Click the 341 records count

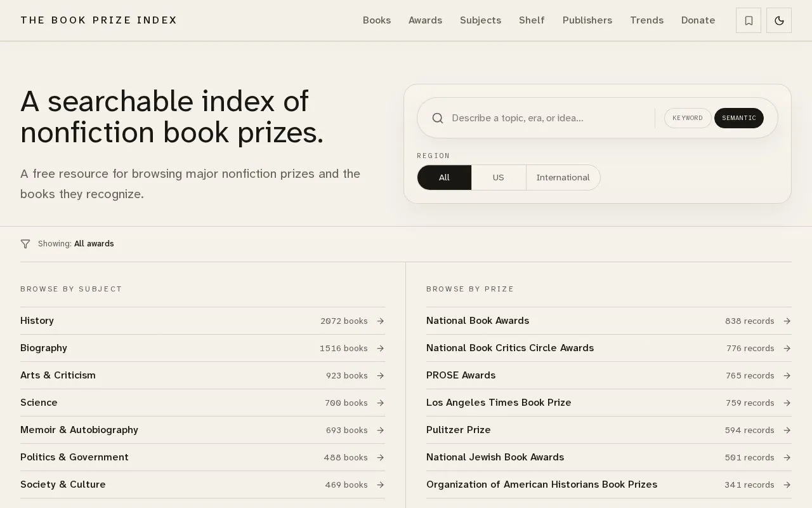tap(750, 485)
